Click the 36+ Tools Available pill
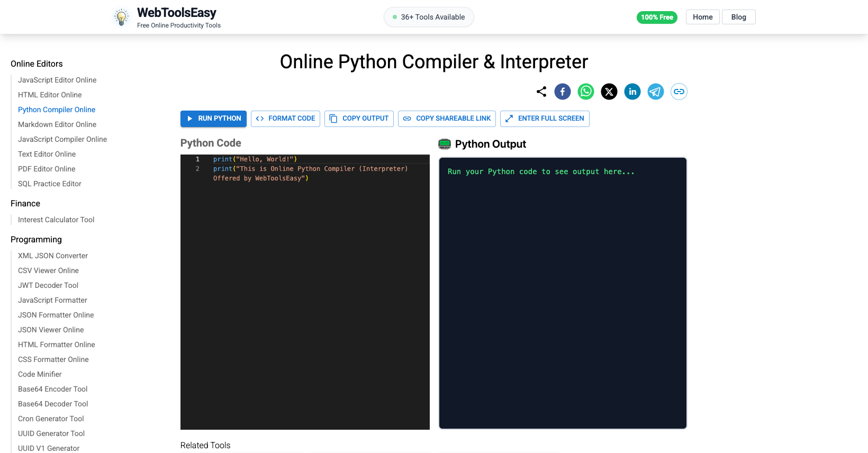Image resolution: width=868 pixels, height=453 pixels. click(429, 17)
